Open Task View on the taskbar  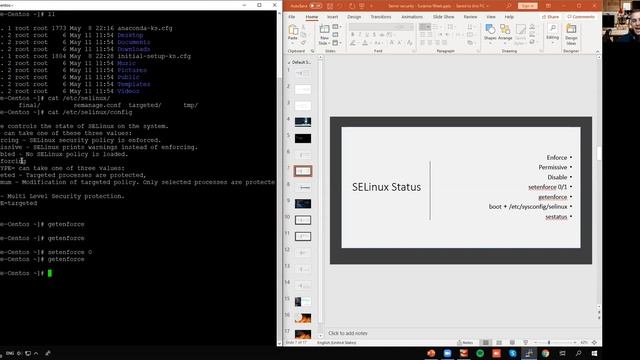(562, 353)
